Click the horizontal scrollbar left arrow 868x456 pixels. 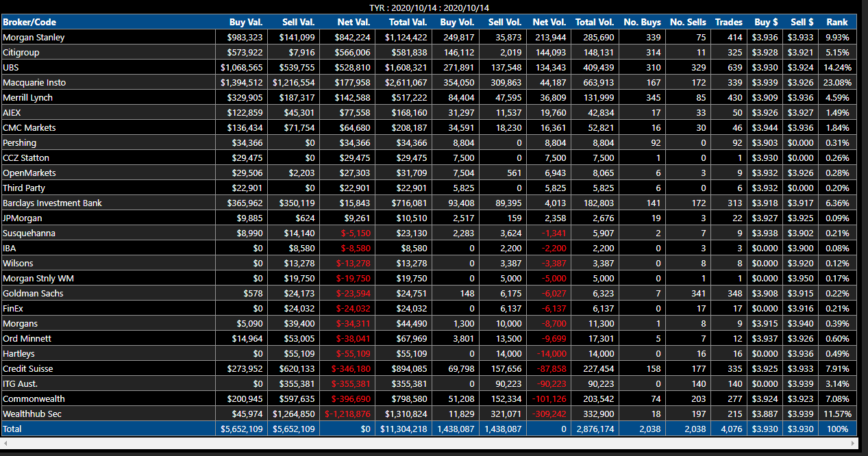[5, 443]
